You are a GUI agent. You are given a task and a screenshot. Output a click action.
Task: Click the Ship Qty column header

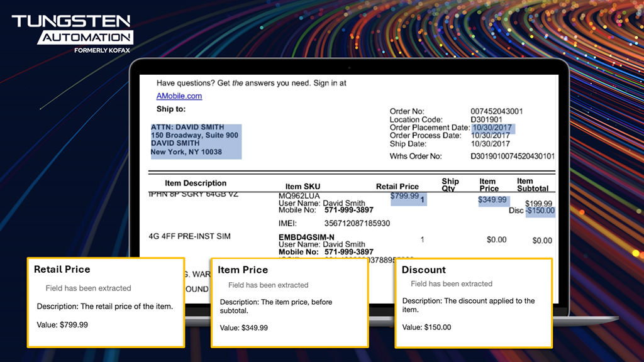pyautogui.click(x=450, y=185)
